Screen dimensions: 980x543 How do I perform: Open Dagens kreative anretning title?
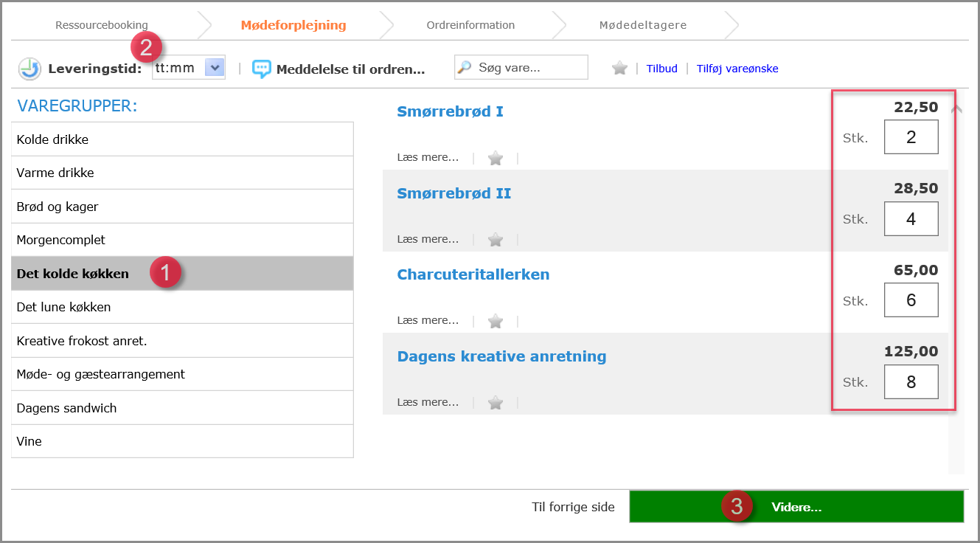(x=501, y=356)
